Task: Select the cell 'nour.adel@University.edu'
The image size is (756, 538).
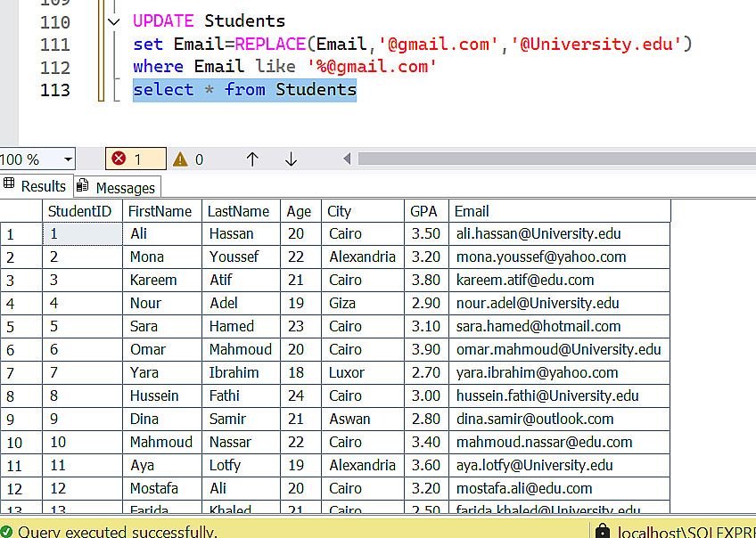Action: 559,303
